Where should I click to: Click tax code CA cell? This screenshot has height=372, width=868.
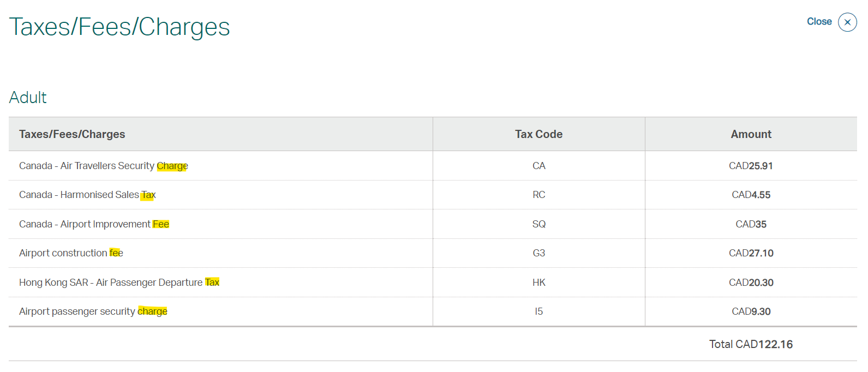538,166
